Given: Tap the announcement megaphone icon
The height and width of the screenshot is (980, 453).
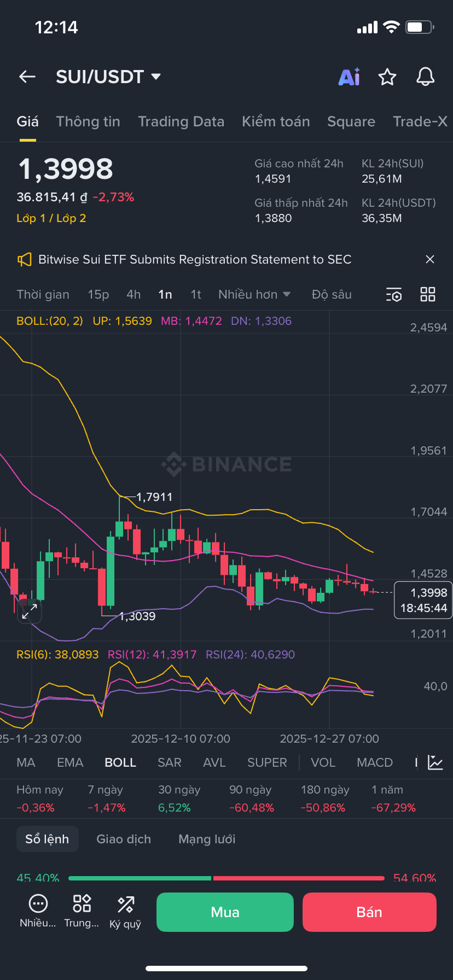Looking at the screenshot, I should click(24, 260).
